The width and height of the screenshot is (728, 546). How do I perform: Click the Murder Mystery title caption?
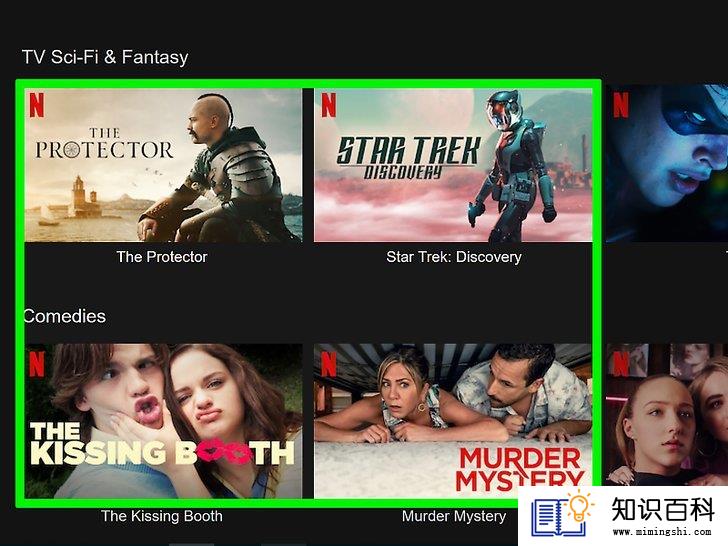(x=454, y=516)
